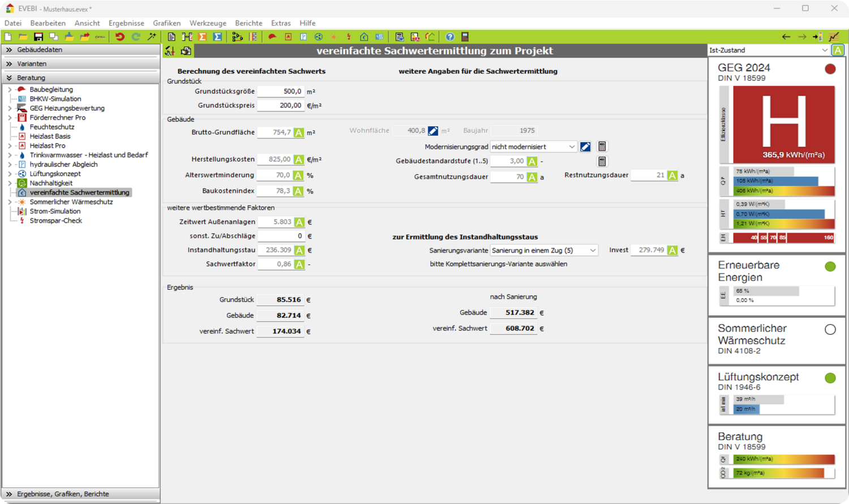The height and width of the screenshot is (504, 849).
Task: Expand Ergebnisse, Grafiken, Berichte section
Action: click(x=80, y=494)
